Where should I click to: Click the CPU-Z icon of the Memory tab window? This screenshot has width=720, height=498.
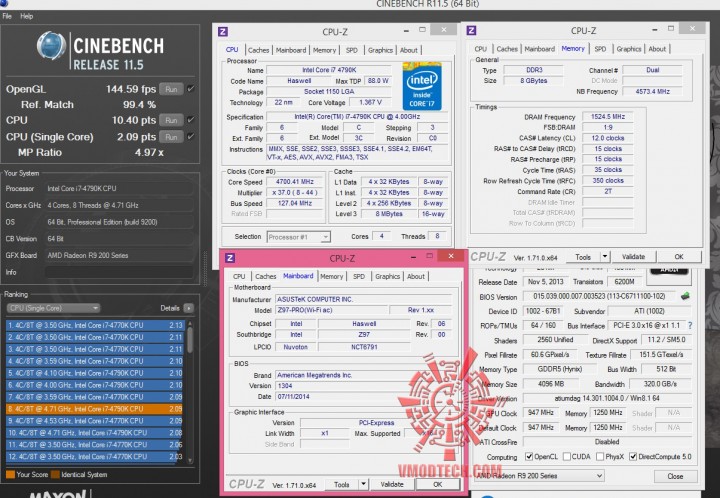click(471, 31)
